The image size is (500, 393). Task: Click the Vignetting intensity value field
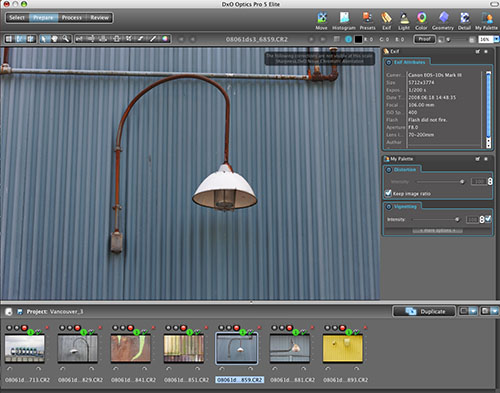pos(472,219)
